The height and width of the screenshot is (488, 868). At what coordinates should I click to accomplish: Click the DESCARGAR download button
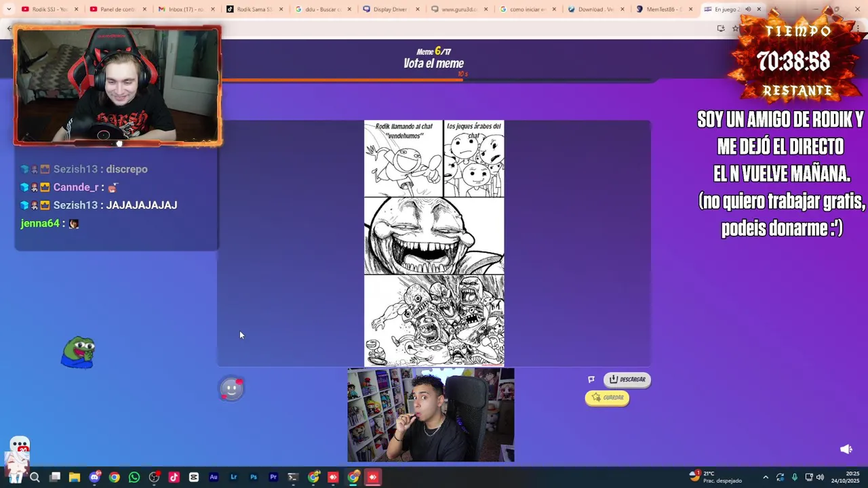point(627,380)
